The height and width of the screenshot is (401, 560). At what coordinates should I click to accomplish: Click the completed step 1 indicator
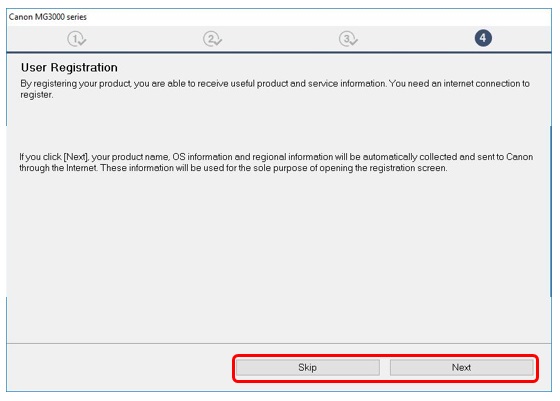pos(75,38)
